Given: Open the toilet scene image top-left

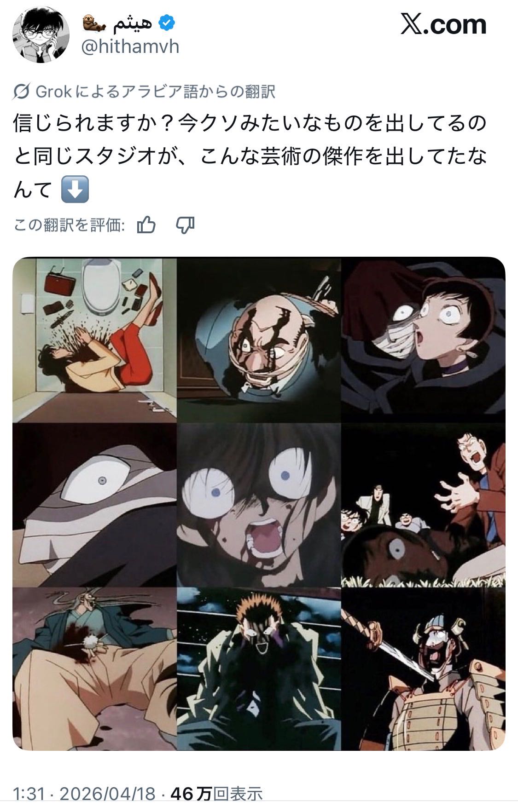Looking at the screenshot, I should tap(94, 340).
